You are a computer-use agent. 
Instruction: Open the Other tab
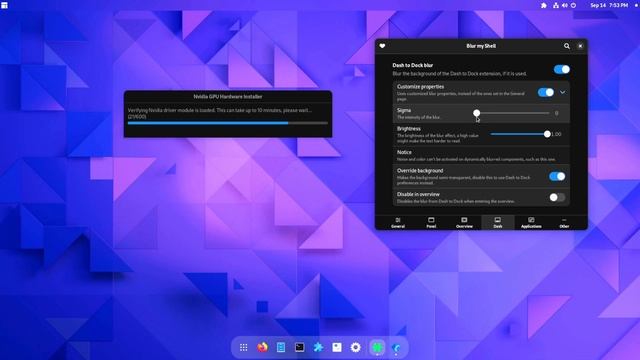564,223
